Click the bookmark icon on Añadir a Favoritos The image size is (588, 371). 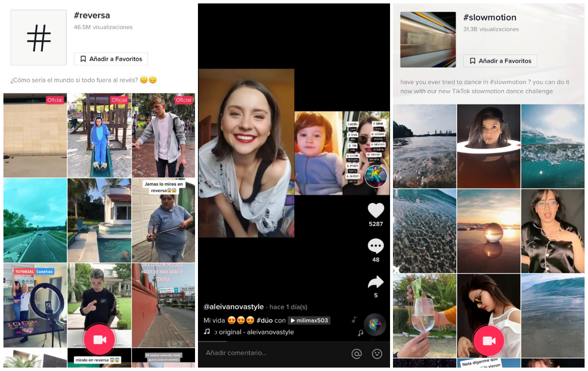[x=83, y=58]
